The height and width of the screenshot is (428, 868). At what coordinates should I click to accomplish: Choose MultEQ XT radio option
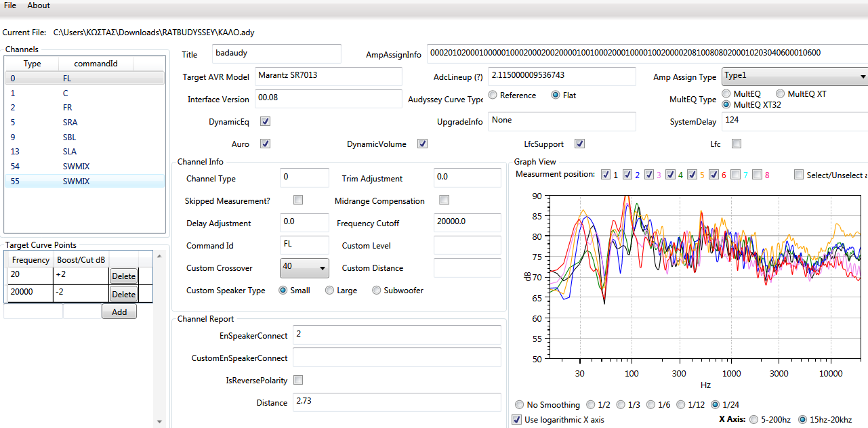pos(781,94)
